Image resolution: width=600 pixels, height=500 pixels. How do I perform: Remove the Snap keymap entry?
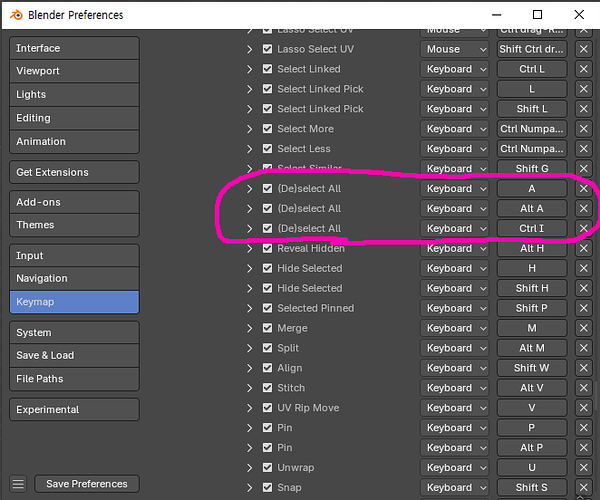583,487
